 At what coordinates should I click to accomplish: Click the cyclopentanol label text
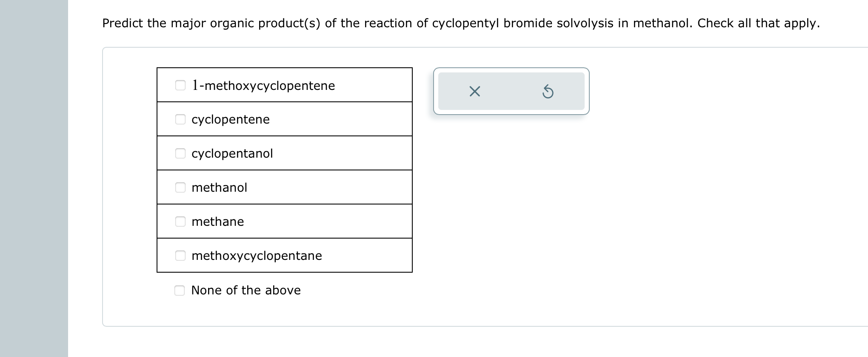point(232,153)
